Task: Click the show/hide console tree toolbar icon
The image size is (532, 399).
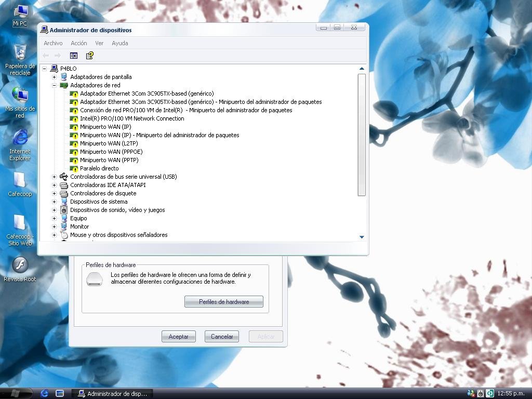Action: point(74,56)
